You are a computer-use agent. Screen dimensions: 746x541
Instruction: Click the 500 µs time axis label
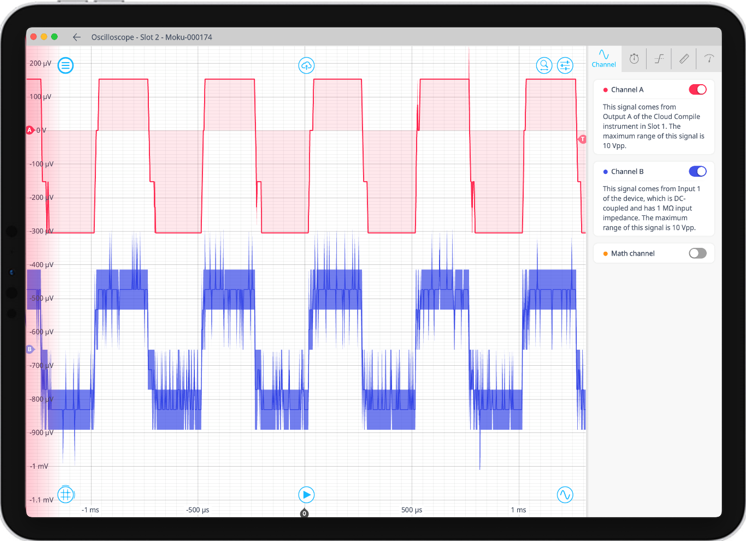tap(412, 510)
